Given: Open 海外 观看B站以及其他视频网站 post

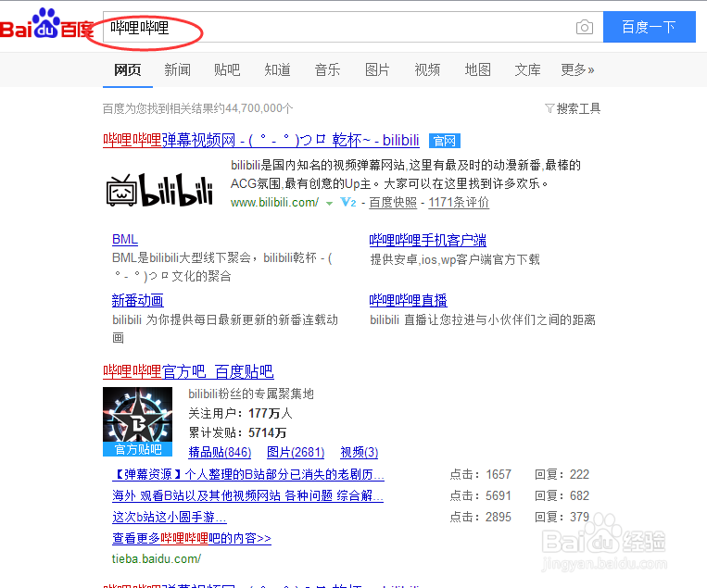Looking at the screenshot, I should [x=247, y=495].
